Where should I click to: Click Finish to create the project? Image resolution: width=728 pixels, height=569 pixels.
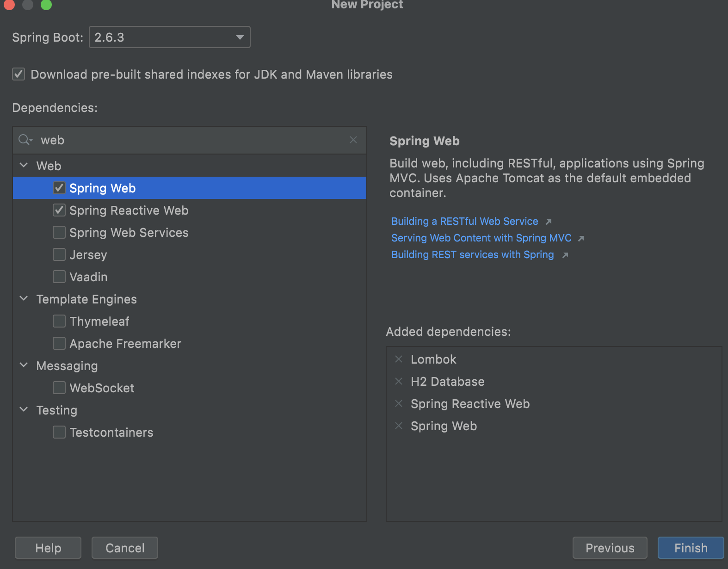691,548
